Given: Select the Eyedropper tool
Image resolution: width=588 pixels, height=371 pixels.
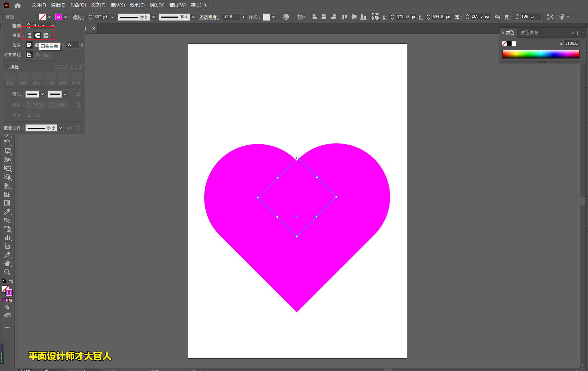Looking at the screenshot, I should coord(7,212).
